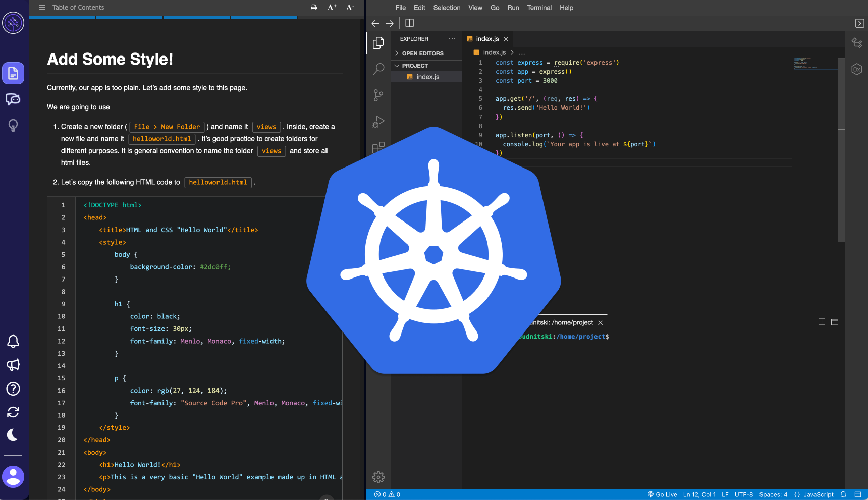The width and height of the screenshot is (868, 500).
Task: Click the platform logo in the sidebar
Action: pos(13,23)
